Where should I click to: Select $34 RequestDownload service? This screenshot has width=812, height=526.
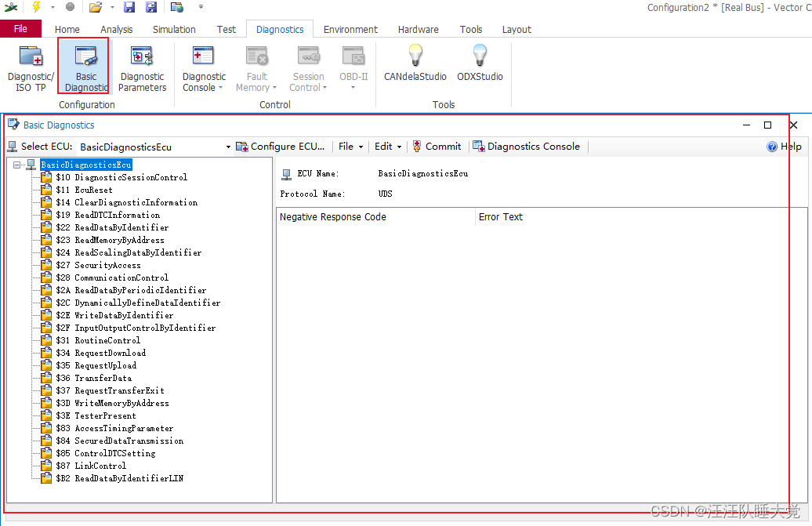[x=100, y=353]
